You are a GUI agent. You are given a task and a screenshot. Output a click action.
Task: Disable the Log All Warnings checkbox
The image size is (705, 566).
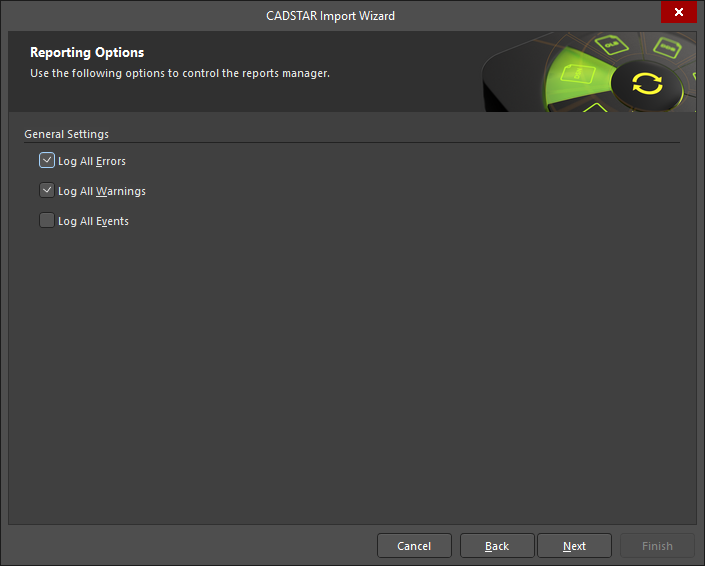pyautogui.click(x=47, y=191)
